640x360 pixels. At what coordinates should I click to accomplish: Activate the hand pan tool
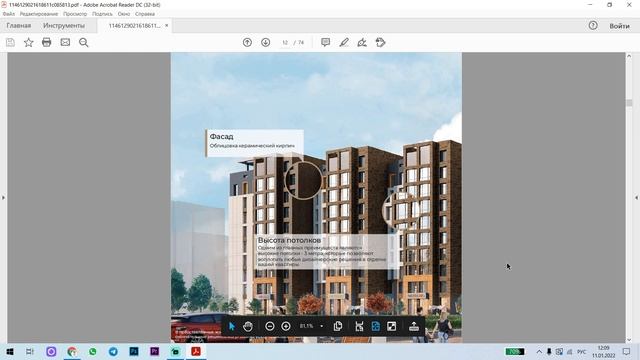click(248, 326)
